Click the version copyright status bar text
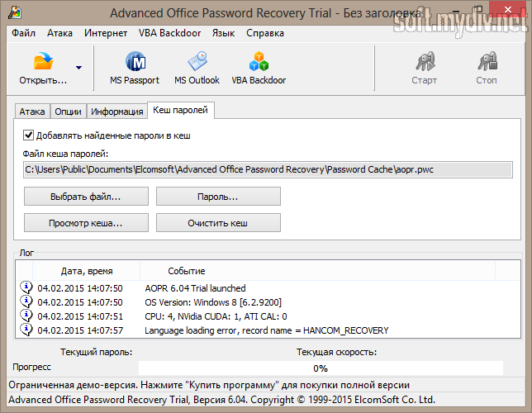The image size is (532, 413). coord(221,400)
